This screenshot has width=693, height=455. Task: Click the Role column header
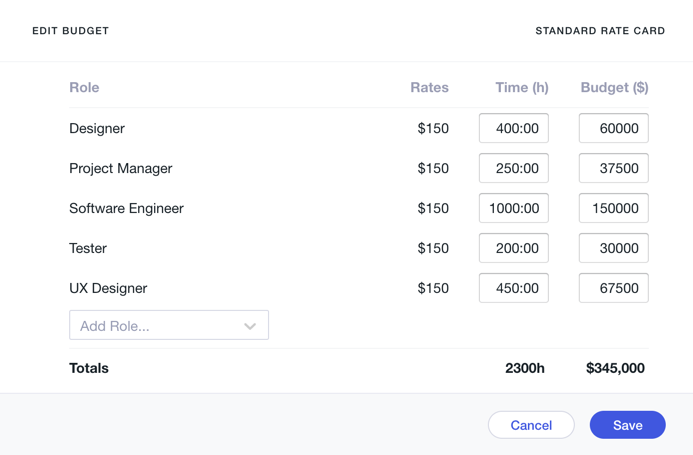(x=84, y=88)
